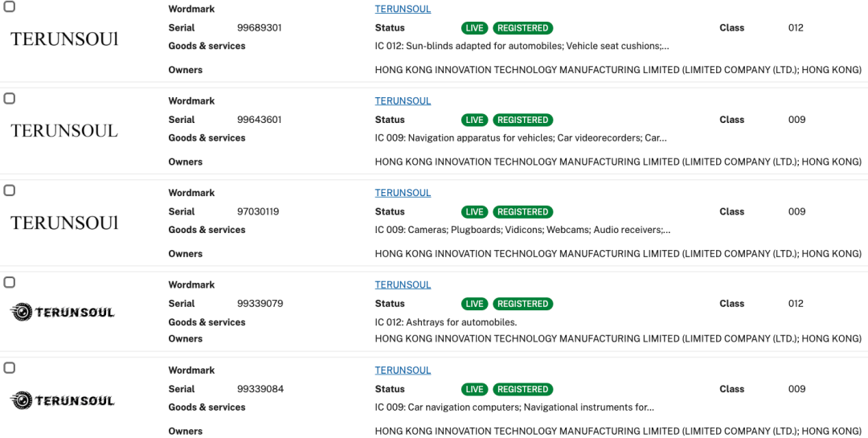Click goods text 'Car navigation computers'
868x438 pixels.
point(463,407)
